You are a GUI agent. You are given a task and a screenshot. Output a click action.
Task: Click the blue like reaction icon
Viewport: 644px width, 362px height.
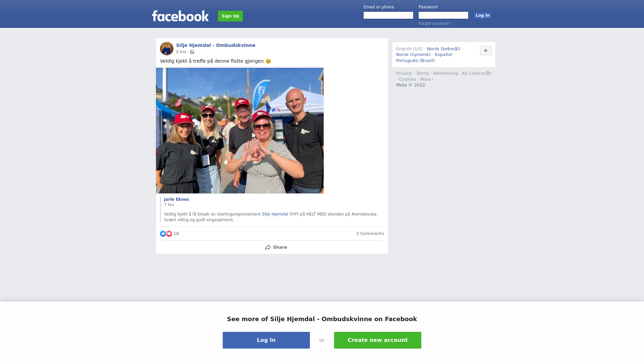point(163,234)
